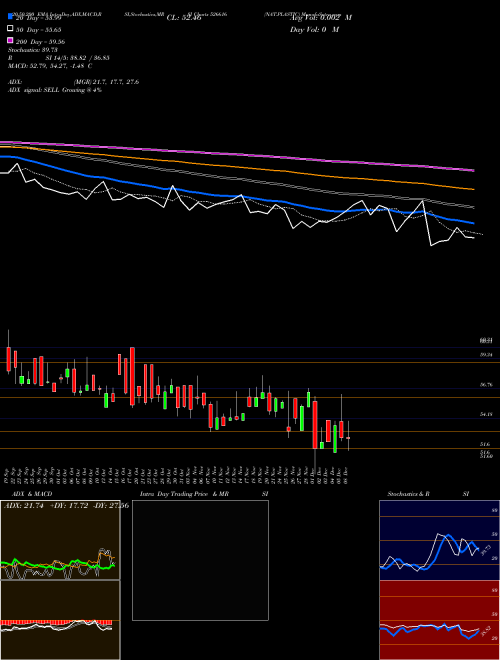The height and width of the screenshot is (660, 500).
Task: Click the last candlestick on the chart
Action: coord(348,436)
